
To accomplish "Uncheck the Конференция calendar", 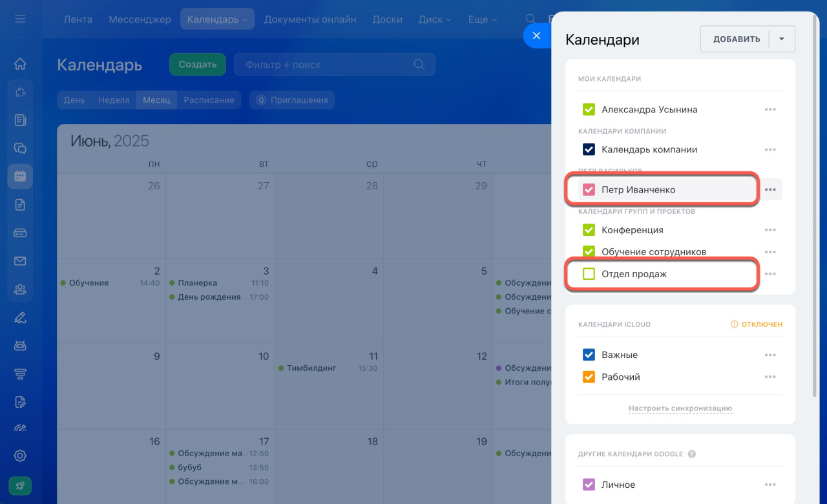I will (589, 230).
